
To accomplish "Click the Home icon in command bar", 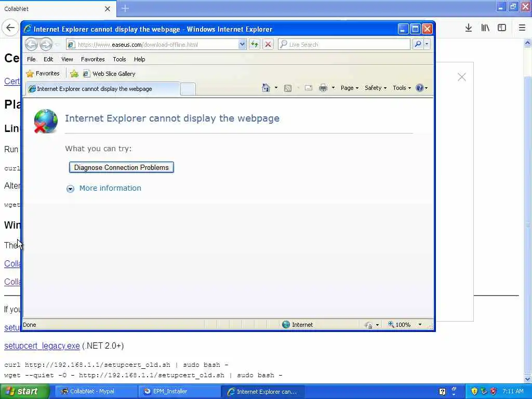I will point(265,88).
